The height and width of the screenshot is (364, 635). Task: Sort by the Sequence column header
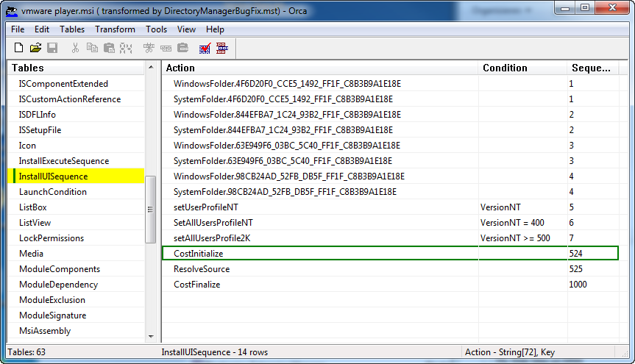(593, 68)
